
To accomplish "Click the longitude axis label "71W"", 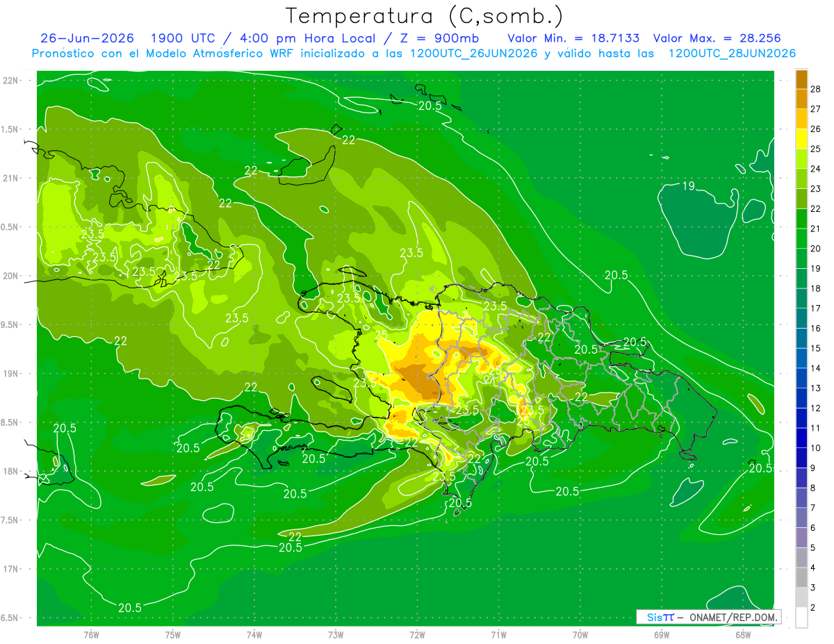I will pyautogui.click(x=498, y=635).
